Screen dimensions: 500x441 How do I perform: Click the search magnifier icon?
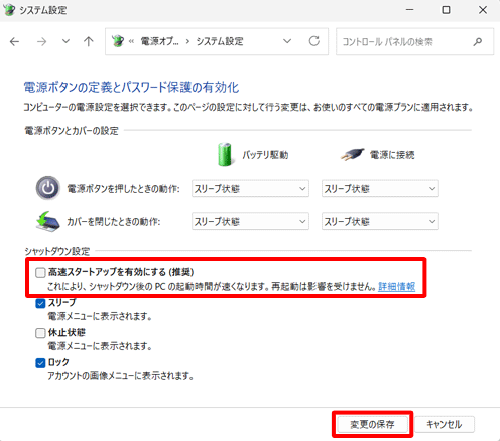coord(478,42)
